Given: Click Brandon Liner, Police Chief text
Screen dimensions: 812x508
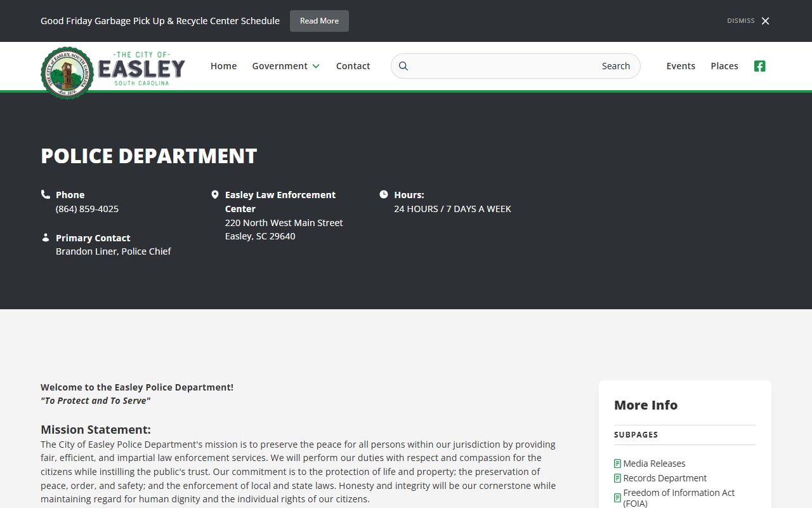Looking at the screenshot, I should [x=114, y=251].
